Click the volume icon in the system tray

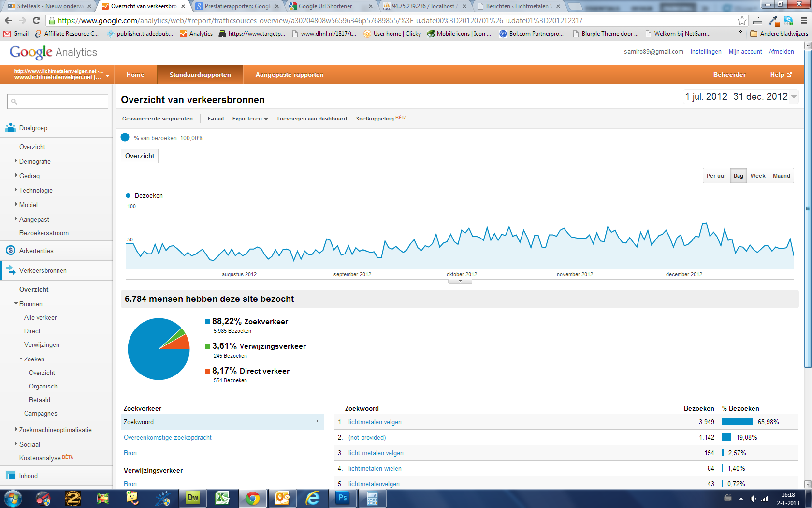(x=753, y=499)
